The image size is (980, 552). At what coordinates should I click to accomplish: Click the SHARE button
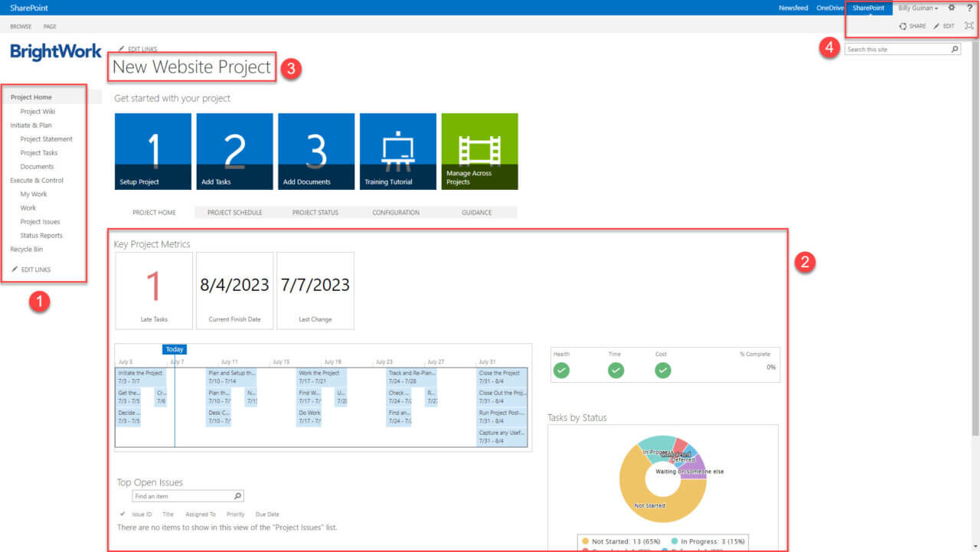pyautogui.click(x=912, y=25)
